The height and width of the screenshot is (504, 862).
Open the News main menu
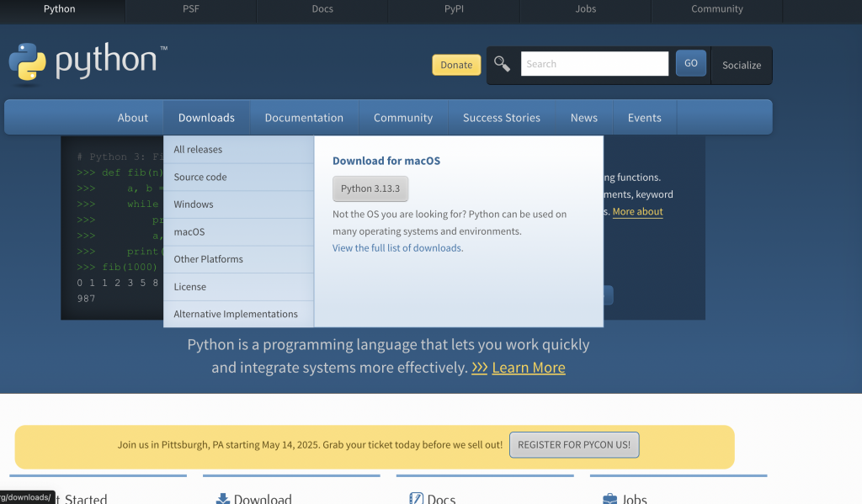[584, 118]
